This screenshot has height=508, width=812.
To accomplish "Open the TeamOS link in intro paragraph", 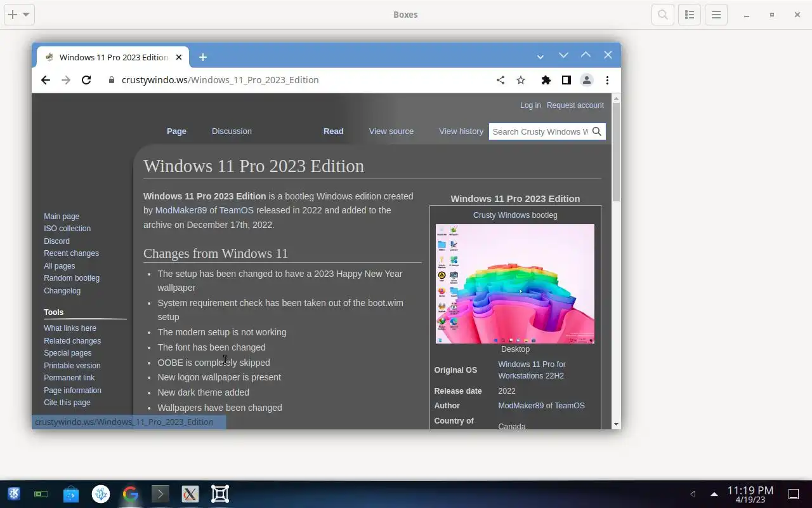I will tap(236, 210).
